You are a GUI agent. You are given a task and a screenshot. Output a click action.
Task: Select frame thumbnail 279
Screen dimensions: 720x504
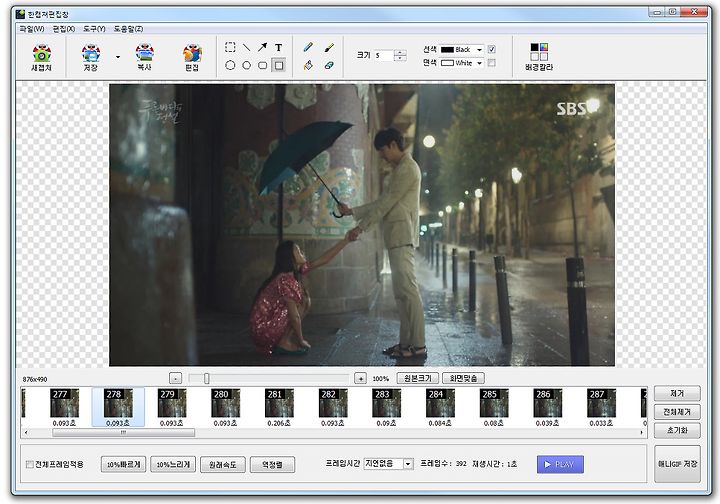172,403
